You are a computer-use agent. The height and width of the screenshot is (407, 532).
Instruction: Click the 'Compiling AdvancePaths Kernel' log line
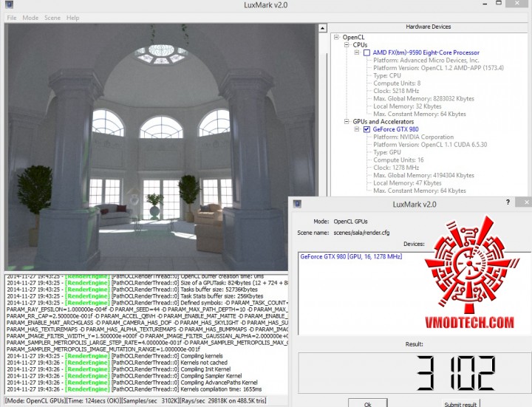[x=132, y=383]
